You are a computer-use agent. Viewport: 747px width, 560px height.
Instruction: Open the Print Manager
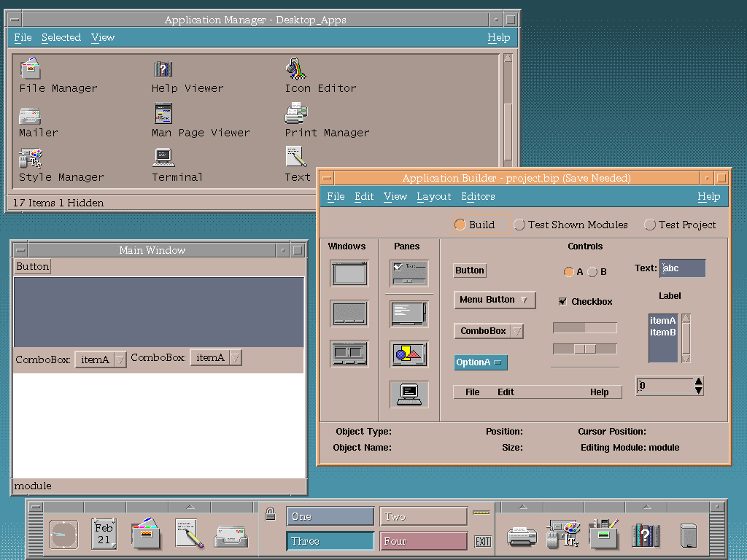click(295, 113)
